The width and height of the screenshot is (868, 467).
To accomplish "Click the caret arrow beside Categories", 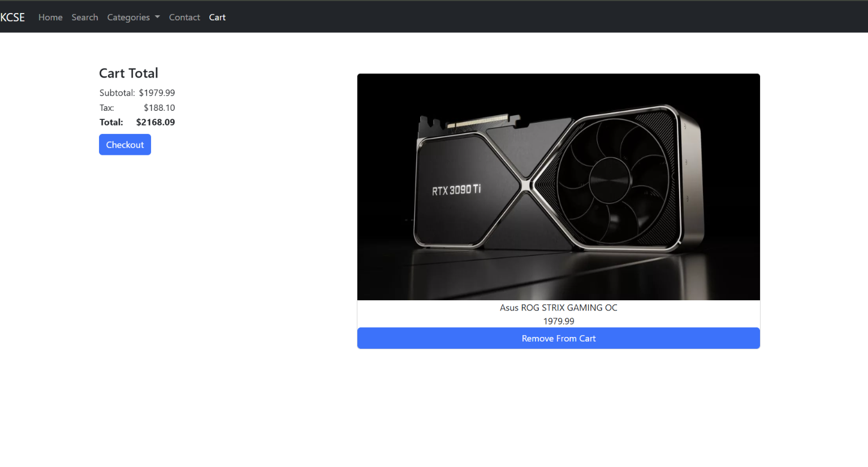I will click(x=157, y=17).
